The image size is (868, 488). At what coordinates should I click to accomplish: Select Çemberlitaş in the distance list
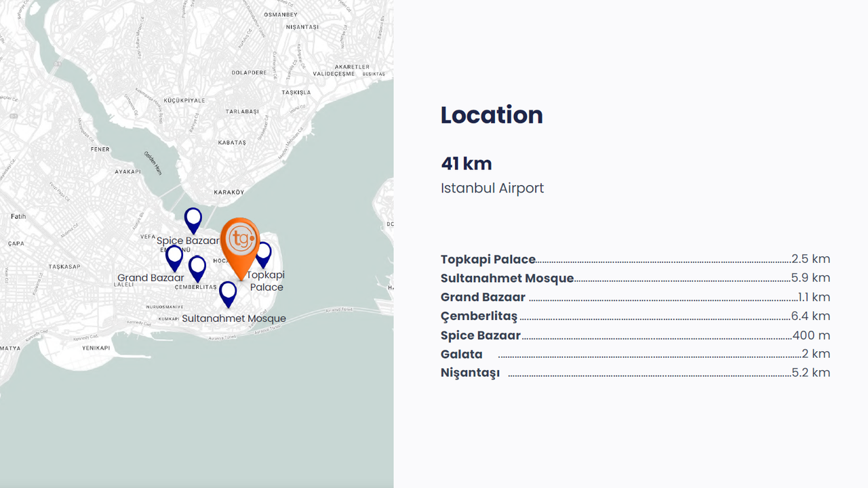[479, 317]
